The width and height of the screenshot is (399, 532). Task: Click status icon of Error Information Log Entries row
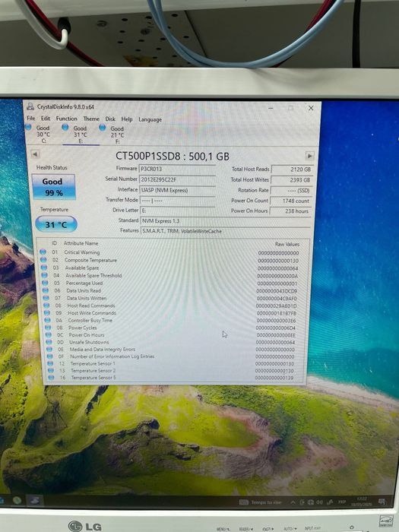pos(50,356)
